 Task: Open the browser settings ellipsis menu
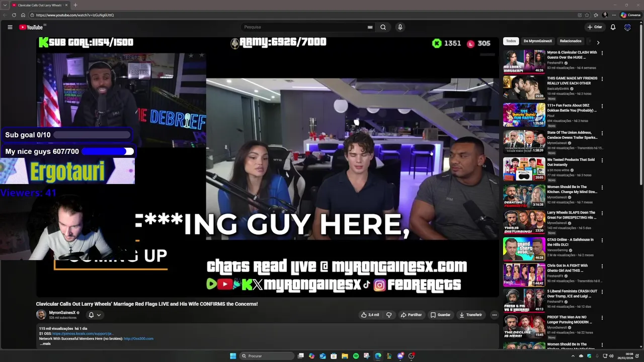click(613, 15)
